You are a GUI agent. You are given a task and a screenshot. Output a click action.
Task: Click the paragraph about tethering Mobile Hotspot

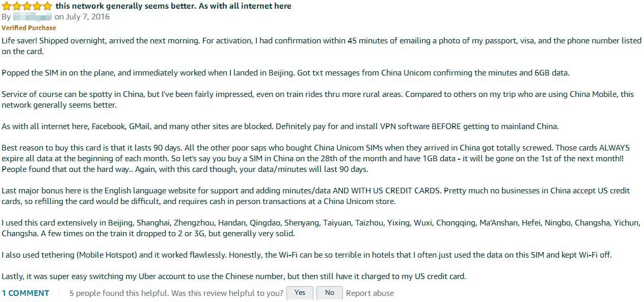307,255
